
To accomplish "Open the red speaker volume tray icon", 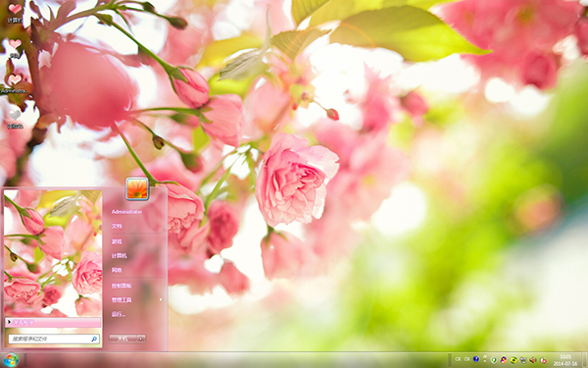I will pos(532,360).
